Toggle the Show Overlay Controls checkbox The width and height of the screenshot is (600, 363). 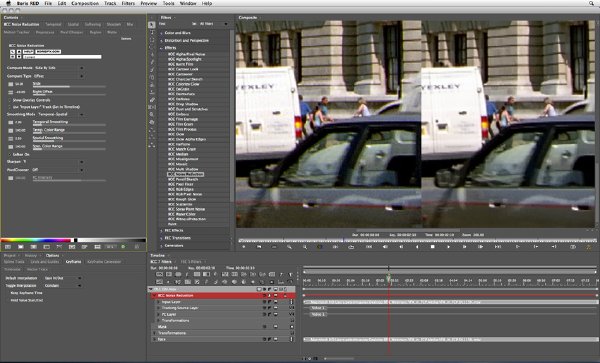coord(10,100)
